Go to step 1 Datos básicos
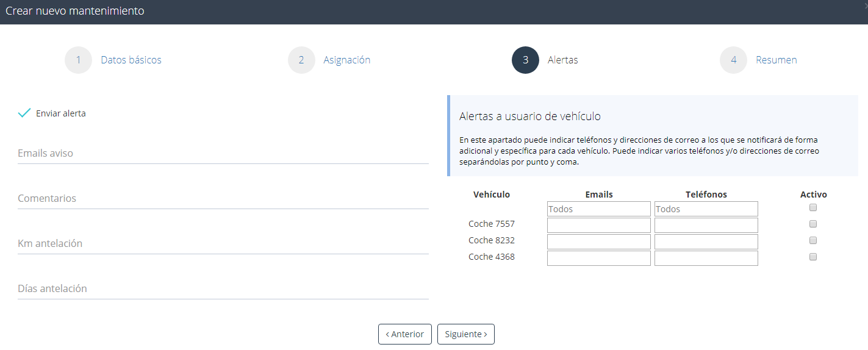The width and height of the screenshot is (868, 350). [78, 60]
